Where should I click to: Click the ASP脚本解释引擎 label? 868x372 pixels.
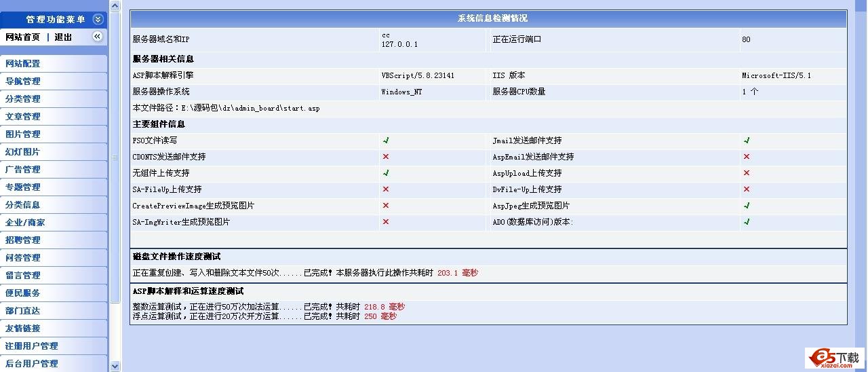click(163, 75)
